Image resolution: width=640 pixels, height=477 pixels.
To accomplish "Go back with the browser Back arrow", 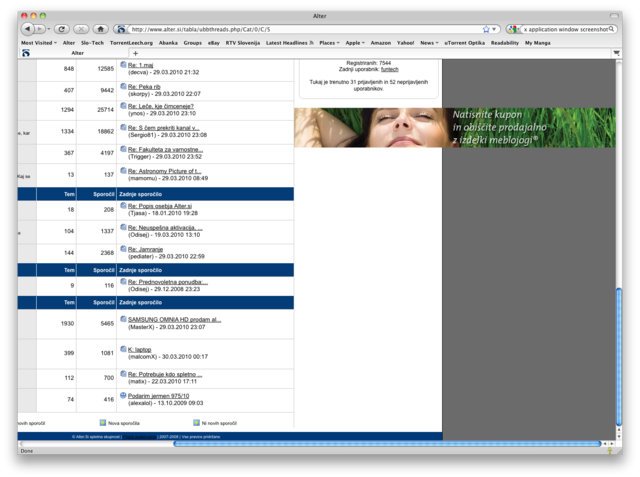I will click(x=27, y=29).
